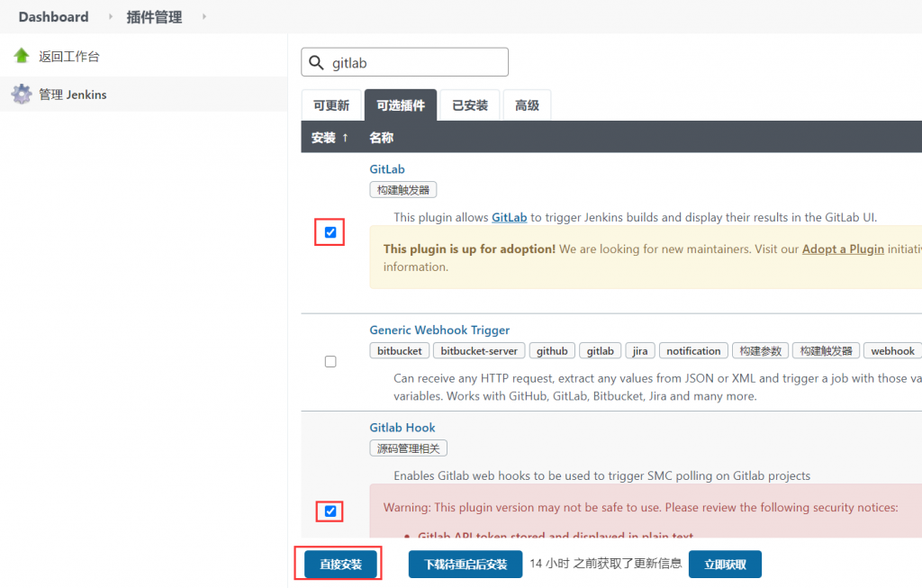
Task: Click the 安装 column header
Action: click(x=323, y=138)
